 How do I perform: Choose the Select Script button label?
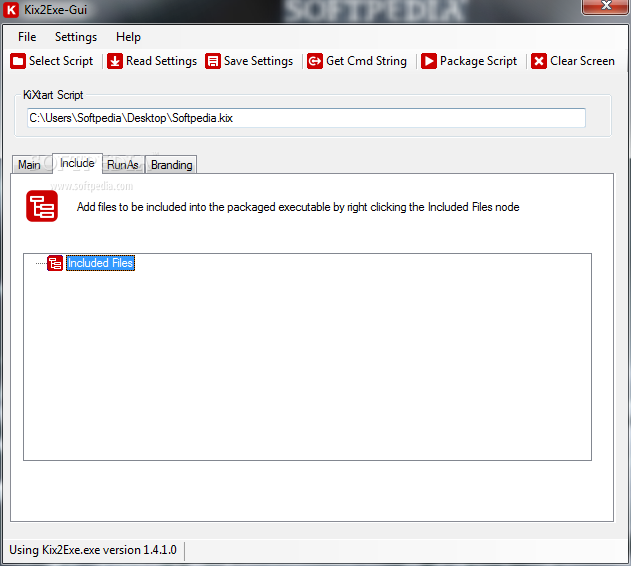(61, 61)
